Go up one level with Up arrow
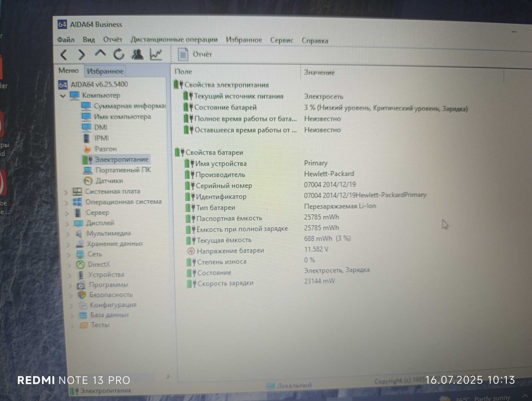This screenshot has height=401, width=532. tap(100, 54)
